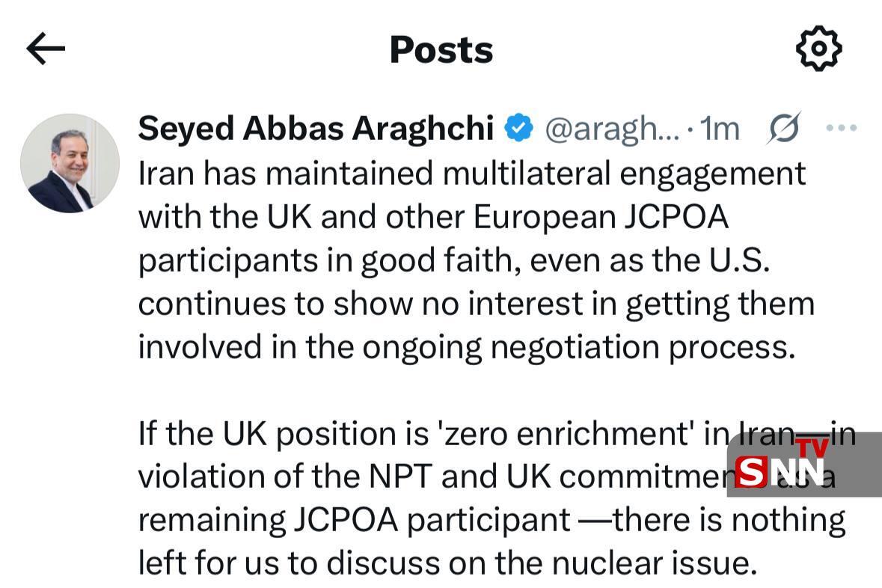The width and height of the screenshot is (882, 588).
Task: Open post settings gear icon
Action: point(818,49)
